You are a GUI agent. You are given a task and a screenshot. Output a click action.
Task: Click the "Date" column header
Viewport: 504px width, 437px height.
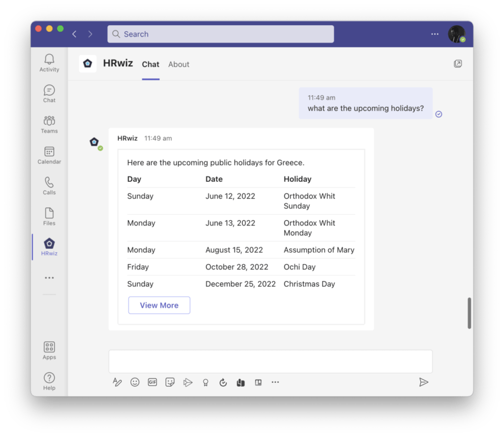click(x=214, y=179)
